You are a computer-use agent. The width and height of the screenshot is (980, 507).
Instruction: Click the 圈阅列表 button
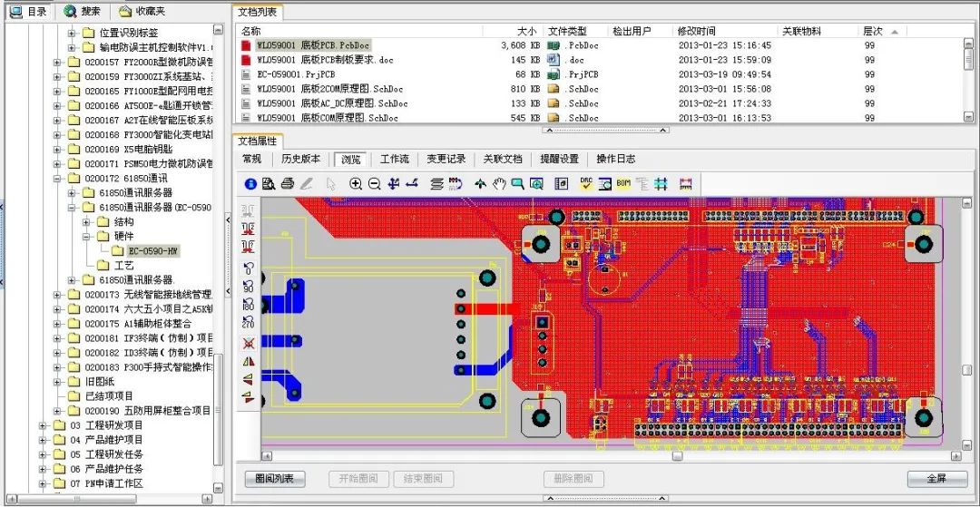coord(275,479)
